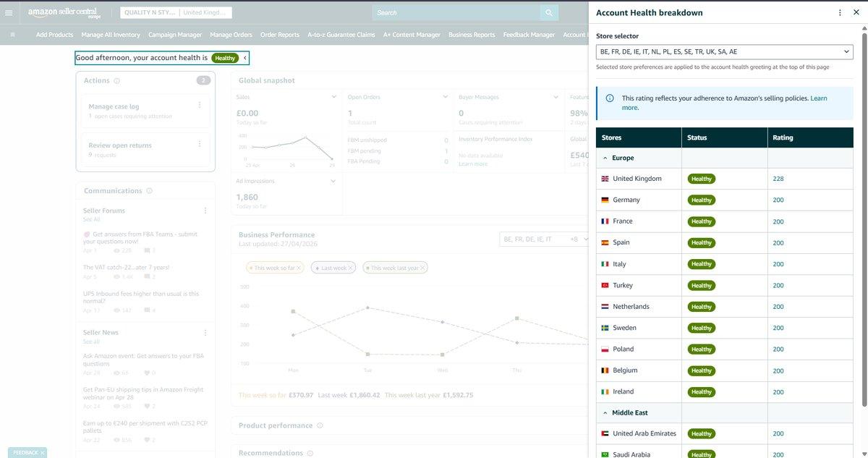Open Manage Orders menu item
The image size is (868, 458).
(x=231, y=35)
